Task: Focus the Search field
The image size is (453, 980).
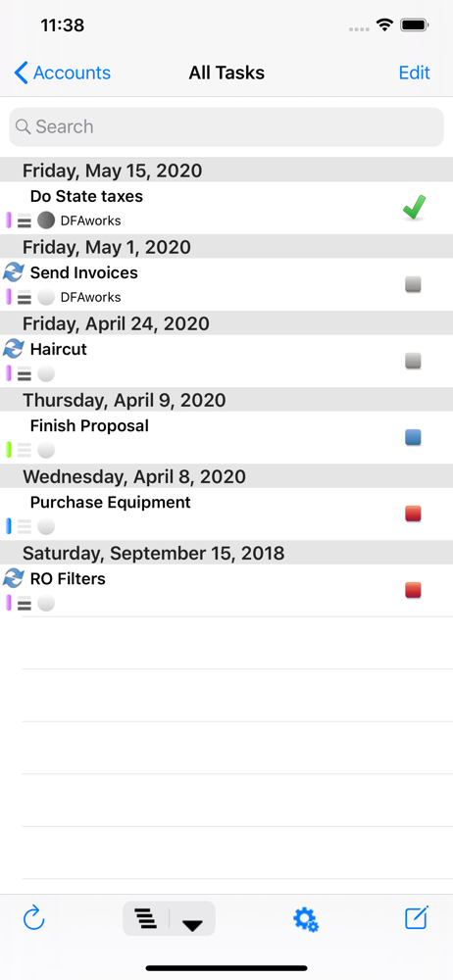Action: click(226, 126)
